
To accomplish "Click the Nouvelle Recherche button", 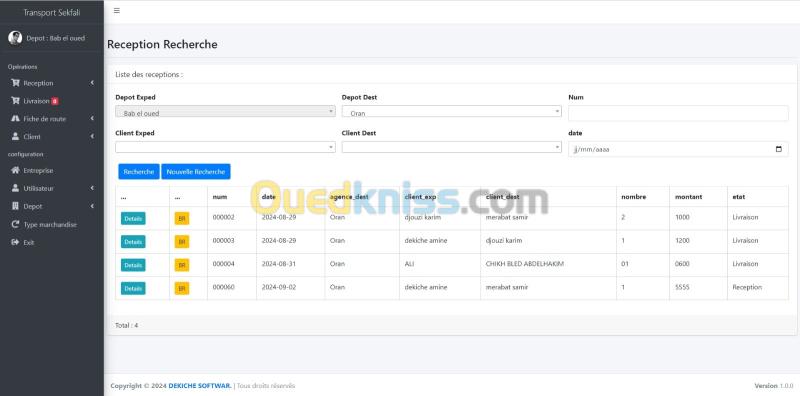I will tap(196, 172).
